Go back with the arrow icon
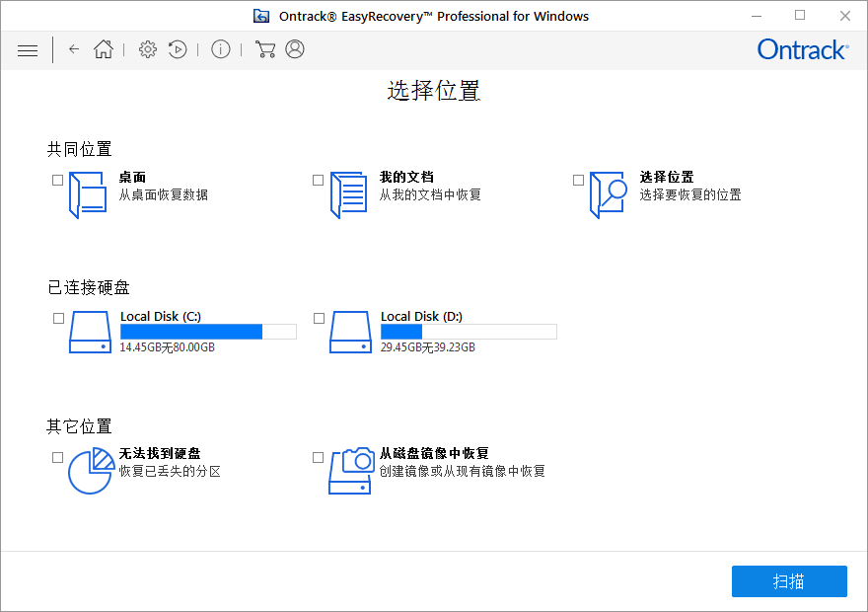The height and width of the screenshot is (612, 868). [x=74, y=49]
